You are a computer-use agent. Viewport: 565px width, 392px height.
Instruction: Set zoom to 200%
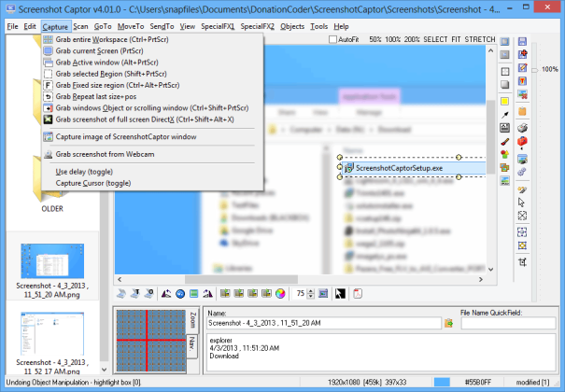412,39
